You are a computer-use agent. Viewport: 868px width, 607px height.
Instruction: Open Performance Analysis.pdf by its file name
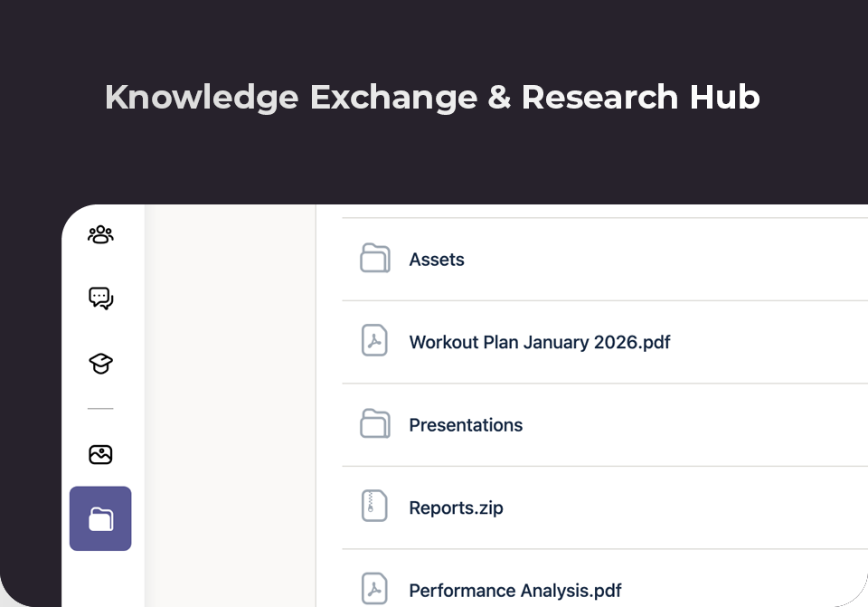pos(515,591)
